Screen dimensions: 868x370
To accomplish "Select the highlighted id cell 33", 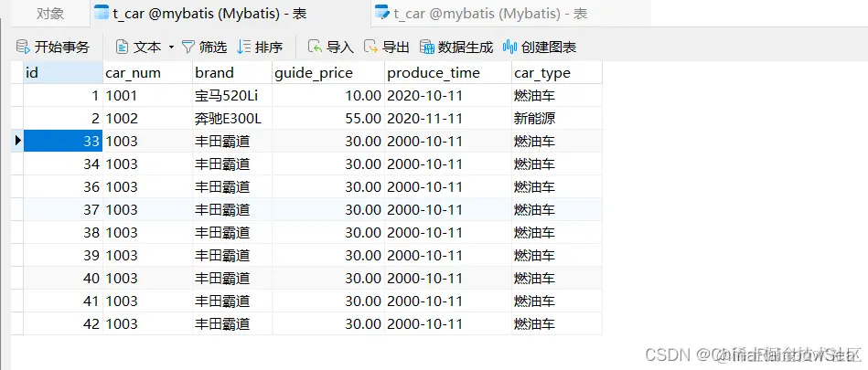I will pos(62,141).
